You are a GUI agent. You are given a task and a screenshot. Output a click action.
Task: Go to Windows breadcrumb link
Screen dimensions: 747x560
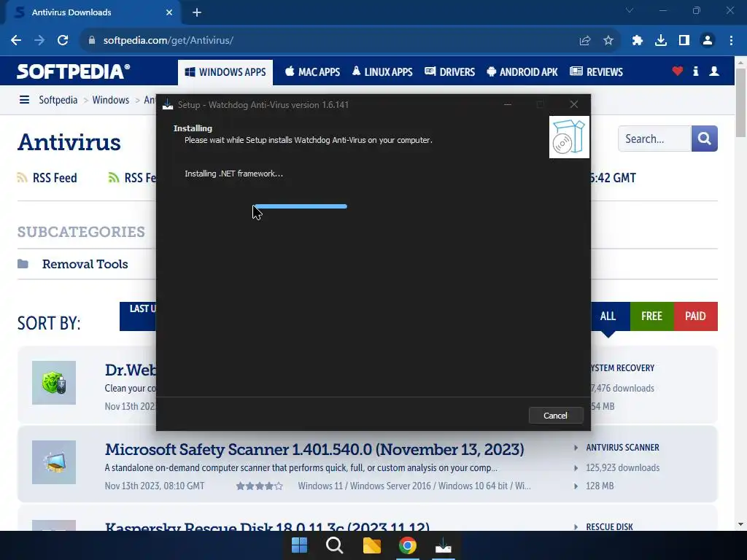(111, 100)
